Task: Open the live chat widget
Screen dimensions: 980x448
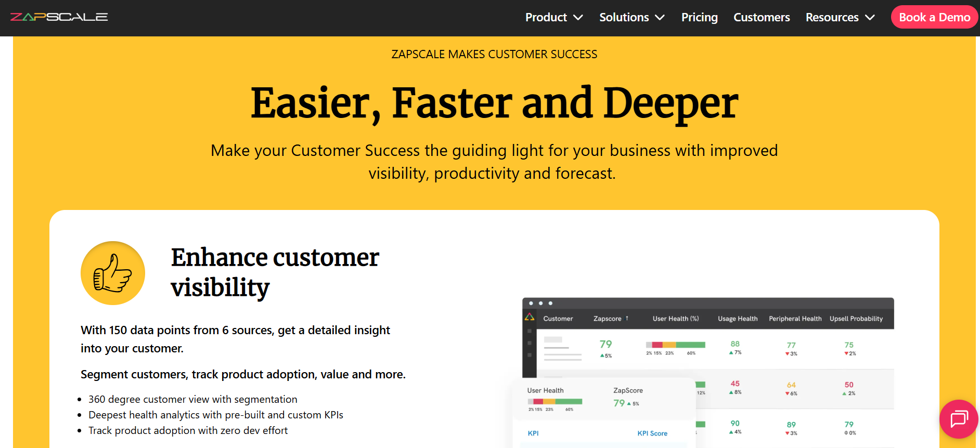Action: tap(959, 419)
